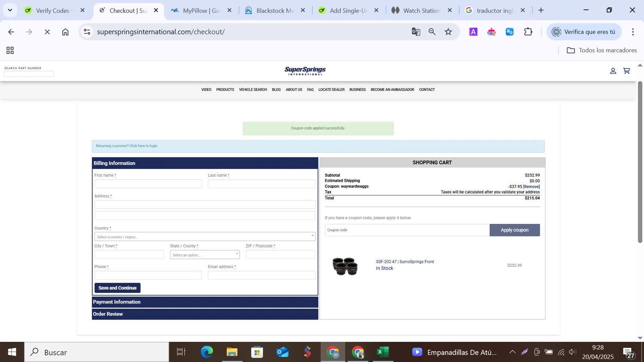Stop loading the page
The width and height of the screenshot is (644, 362).
pos(47,32)
